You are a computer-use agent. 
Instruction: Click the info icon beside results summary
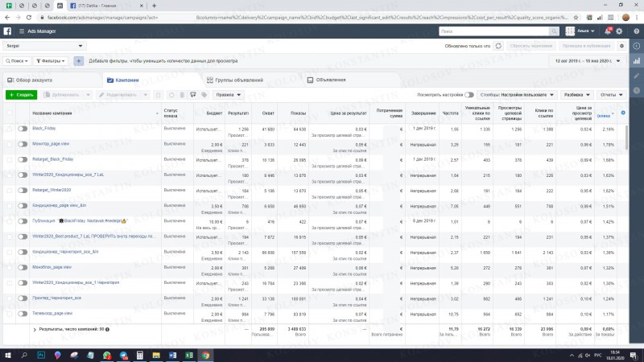tap(107, 329)
